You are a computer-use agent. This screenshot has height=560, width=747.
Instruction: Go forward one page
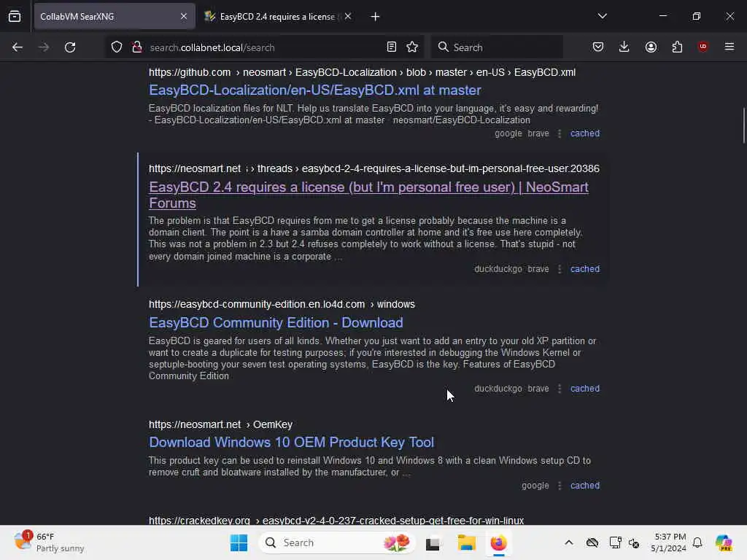44,47
